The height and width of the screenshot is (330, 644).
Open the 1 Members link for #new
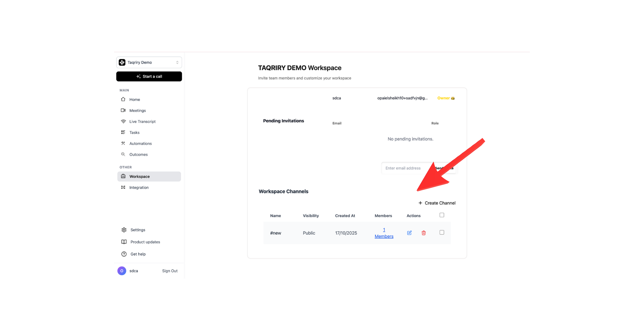click(384, 233)
